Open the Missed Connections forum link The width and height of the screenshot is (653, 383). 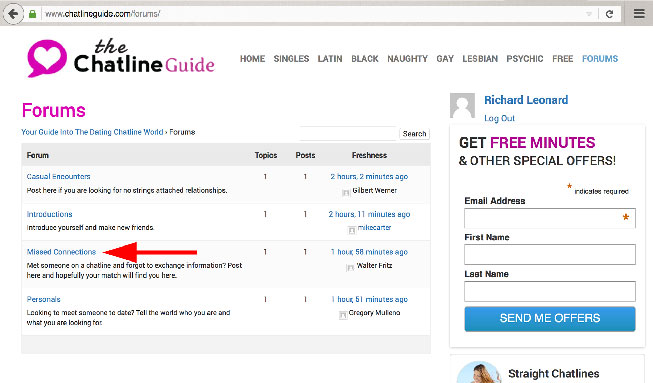pyautogui.click(x=61, y=252)
